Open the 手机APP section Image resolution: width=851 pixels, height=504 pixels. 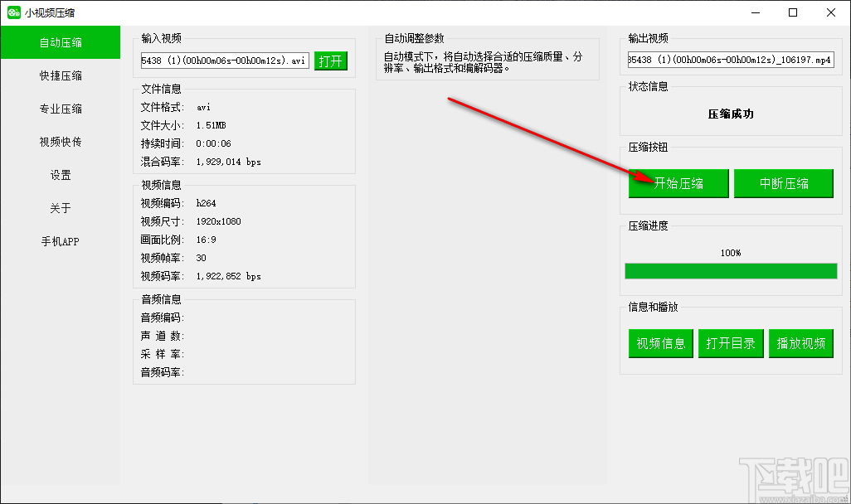coord(61,241)
